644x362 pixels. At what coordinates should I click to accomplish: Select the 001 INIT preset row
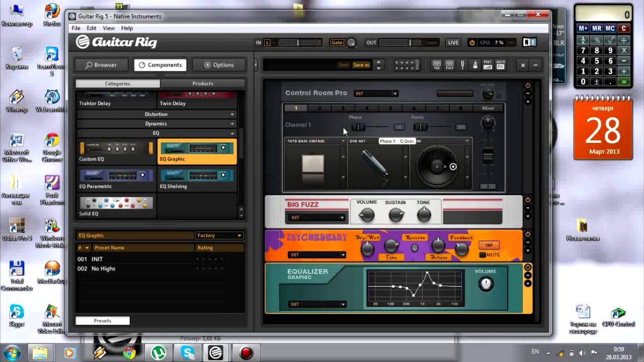click(159, 259)
